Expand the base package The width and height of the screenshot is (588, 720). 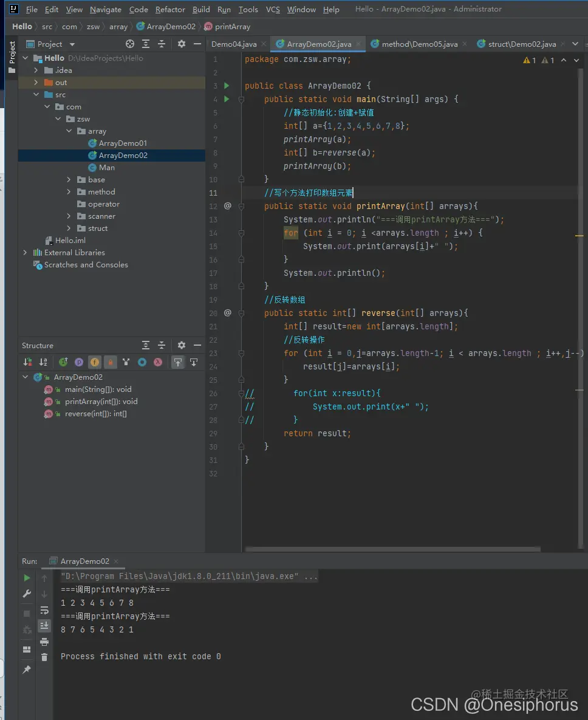(69, 179)
